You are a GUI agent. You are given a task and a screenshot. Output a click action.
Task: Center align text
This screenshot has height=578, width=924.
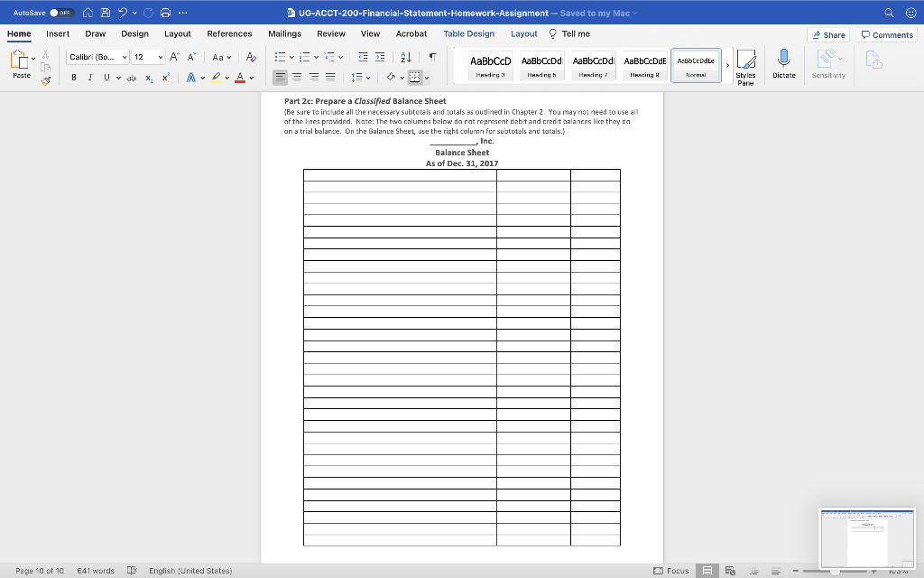click(x=297, y=78)
